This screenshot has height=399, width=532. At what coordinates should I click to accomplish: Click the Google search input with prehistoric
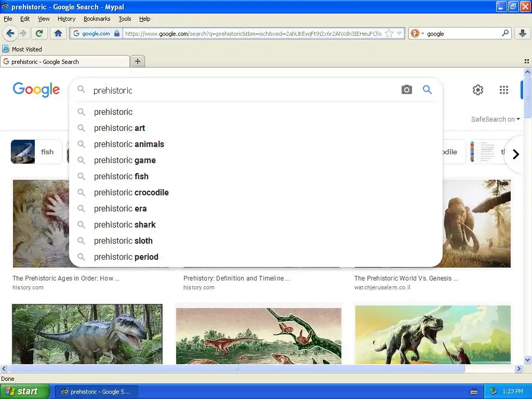tap(244, 90)
